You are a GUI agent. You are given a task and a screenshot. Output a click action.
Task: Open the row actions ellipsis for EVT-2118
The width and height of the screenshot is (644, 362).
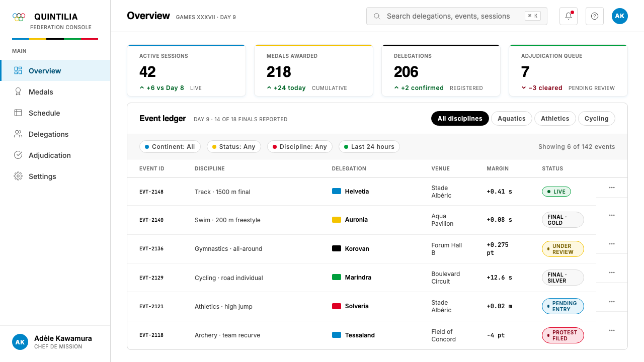pyautogui.click(x=612, y=330)
